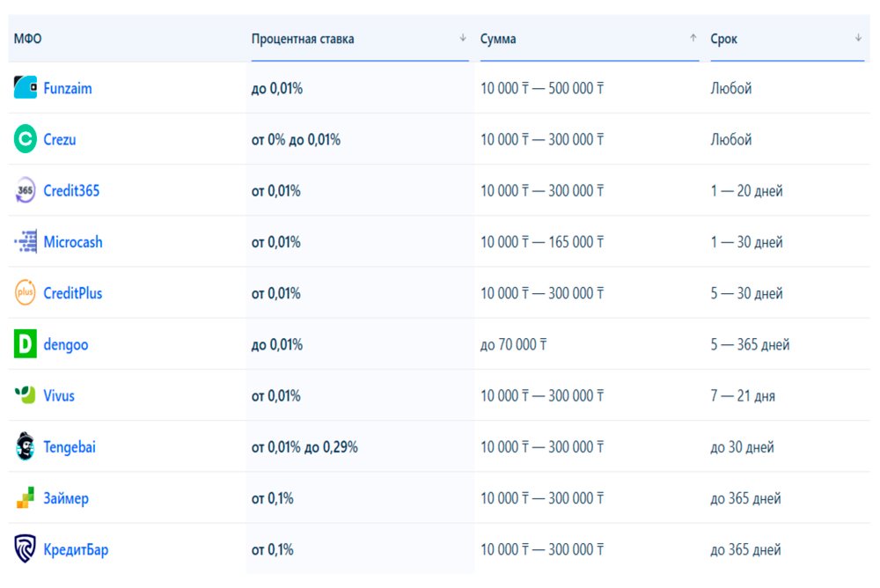Click the green dengoo logo icon

26,343
